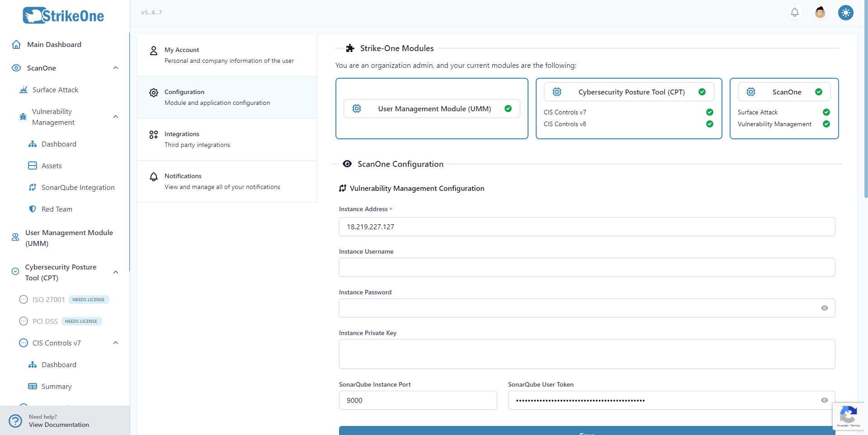Open the apps grid icon top right
The height and width of the screenshot is (435, 868).
click(846, 13)
